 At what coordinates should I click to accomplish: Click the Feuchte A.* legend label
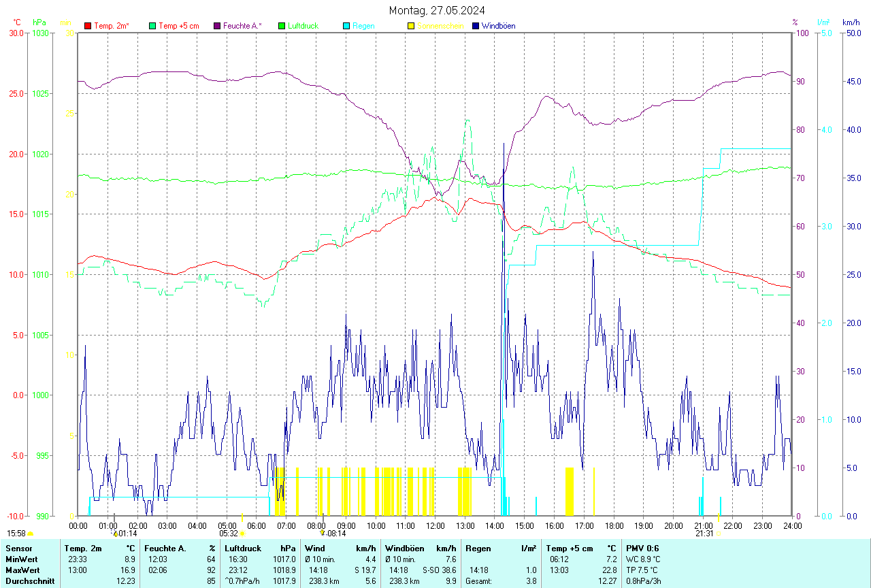243,26
